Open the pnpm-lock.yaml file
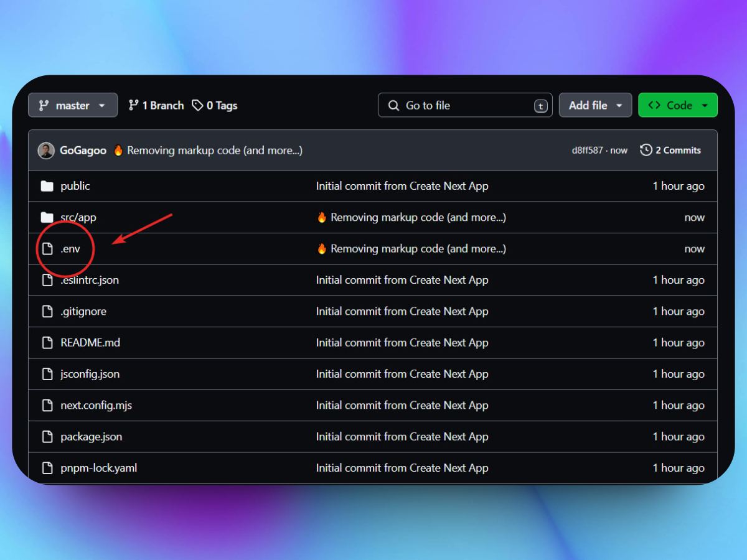747x560 pixels. (98, 468)
